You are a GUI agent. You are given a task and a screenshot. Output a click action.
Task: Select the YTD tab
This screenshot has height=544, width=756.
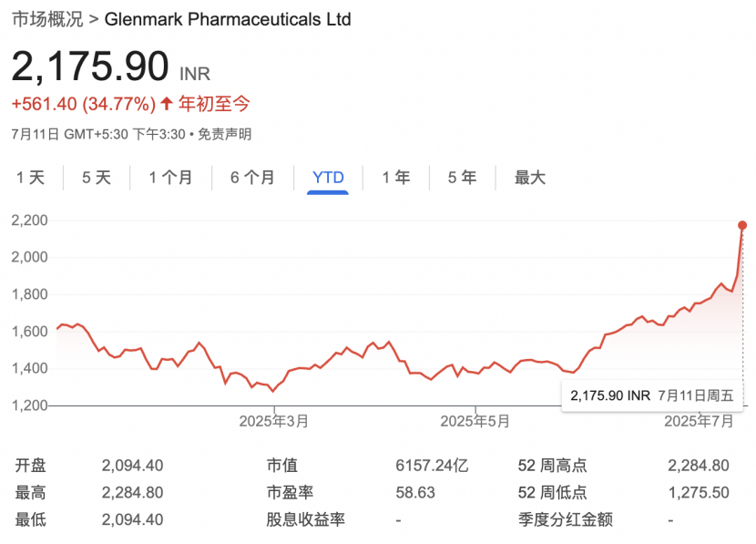(328, 178)
